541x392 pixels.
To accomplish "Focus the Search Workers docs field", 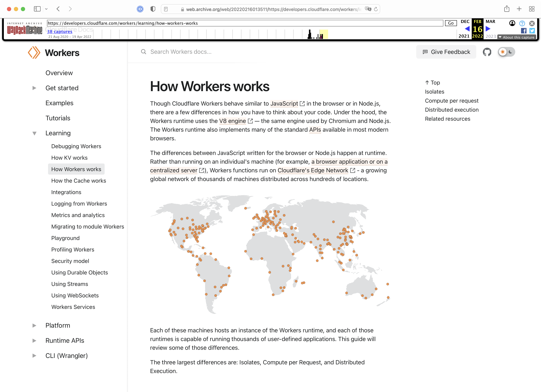I will (x=181, y=52).
